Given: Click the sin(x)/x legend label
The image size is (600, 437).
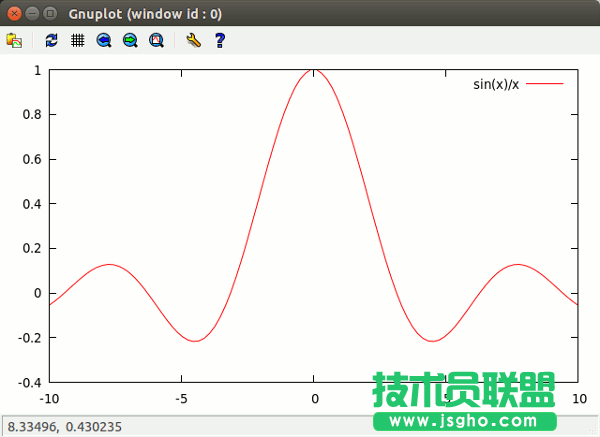Looking at the screenshot, I should [x=496, y=85].
